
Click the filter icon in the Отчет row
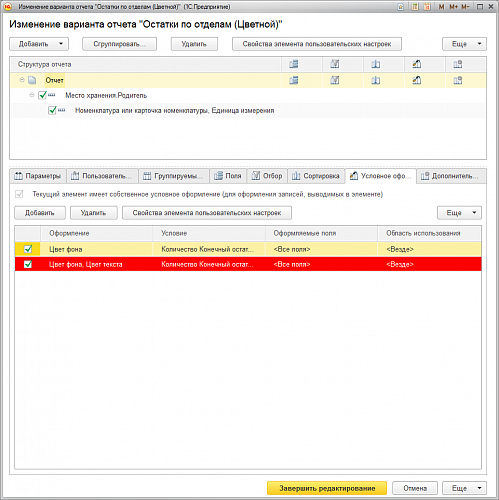(x=335, y=80)
